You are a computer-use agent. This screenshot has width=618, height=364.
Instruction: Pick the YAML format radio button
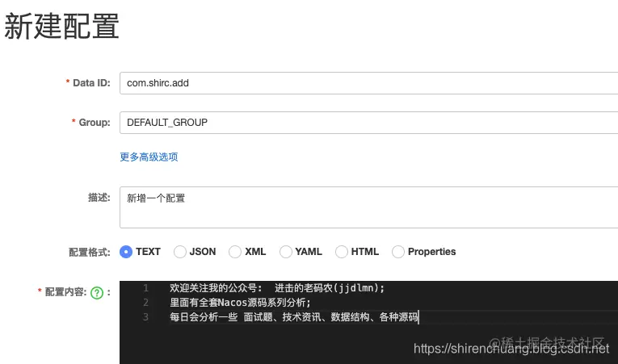point(286,252)
